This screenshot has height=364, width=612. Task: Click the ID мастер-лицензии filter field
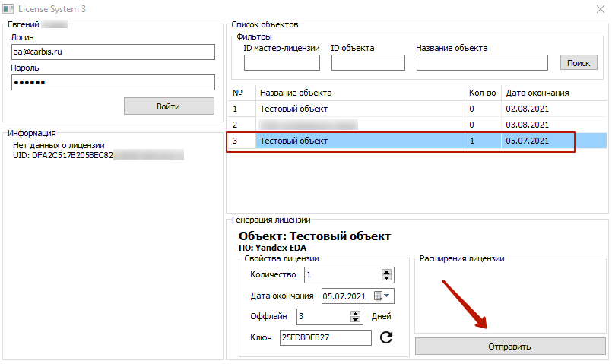coord(282,63)
